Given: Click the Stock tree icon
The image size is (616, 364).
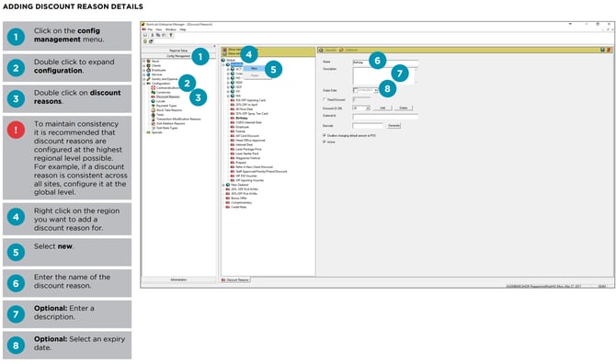Looking at the screenshot, I should (x=149, y=61).
